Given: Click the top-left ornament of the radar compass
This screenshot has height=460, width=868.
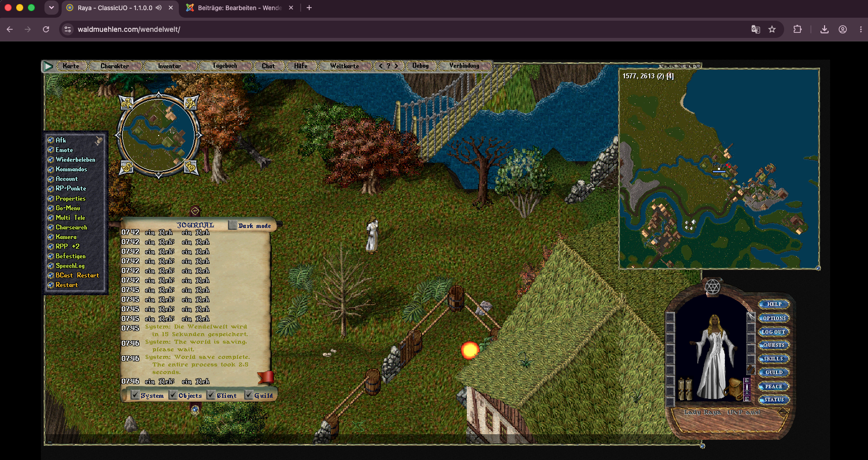Looking at the screenshot, I should [x=126, y=103].
